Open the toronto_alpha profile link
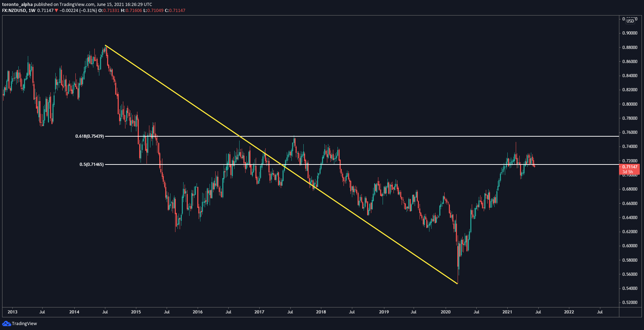This screenshot has height=330, width=644. pos(17,5)
